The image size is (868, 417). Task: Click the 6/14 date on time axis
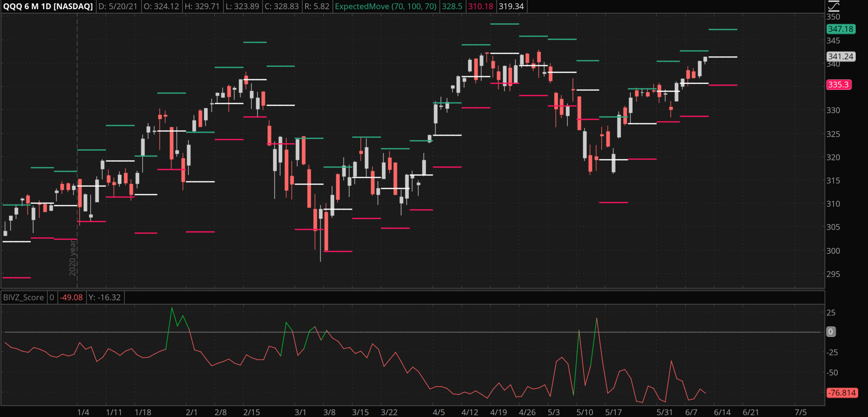point(723,412)
